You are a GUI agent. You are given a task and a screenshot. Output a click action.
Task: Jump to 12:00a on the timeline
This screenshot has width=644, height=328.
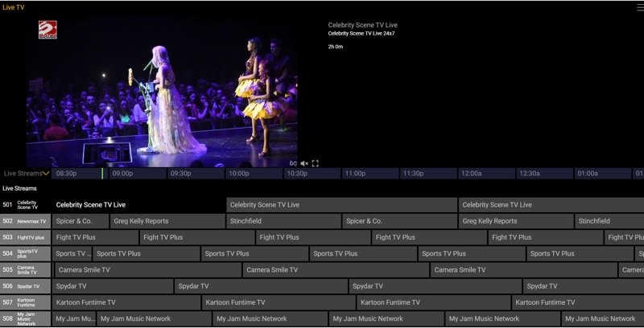tap(471, 174)
